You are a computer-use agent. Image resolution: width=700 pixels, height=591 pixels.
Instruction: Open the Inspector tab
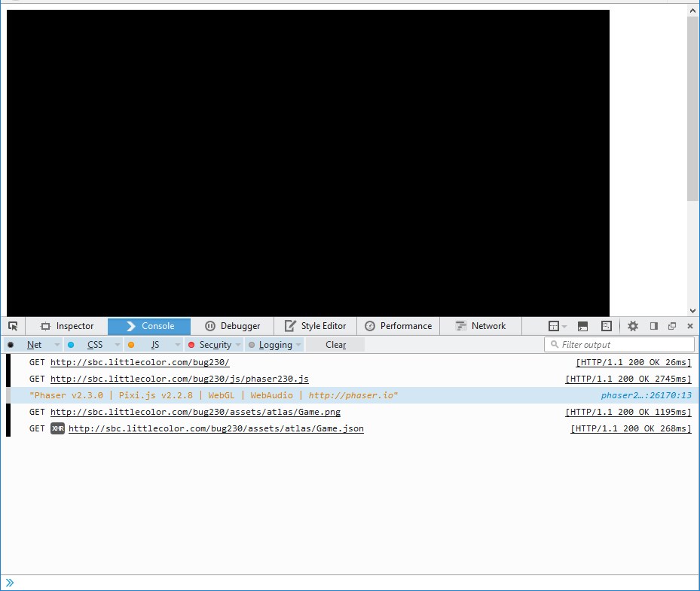click(x=66, y=326)
